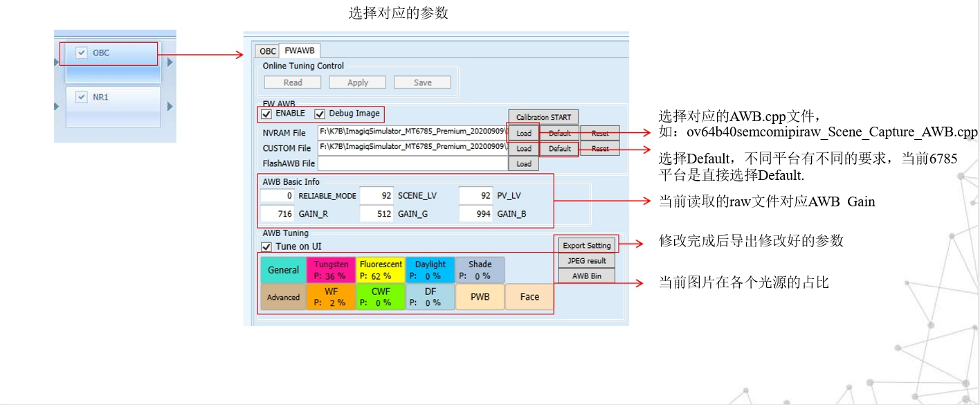
Task: Open the PWB tuning panel
Action: 480,296
